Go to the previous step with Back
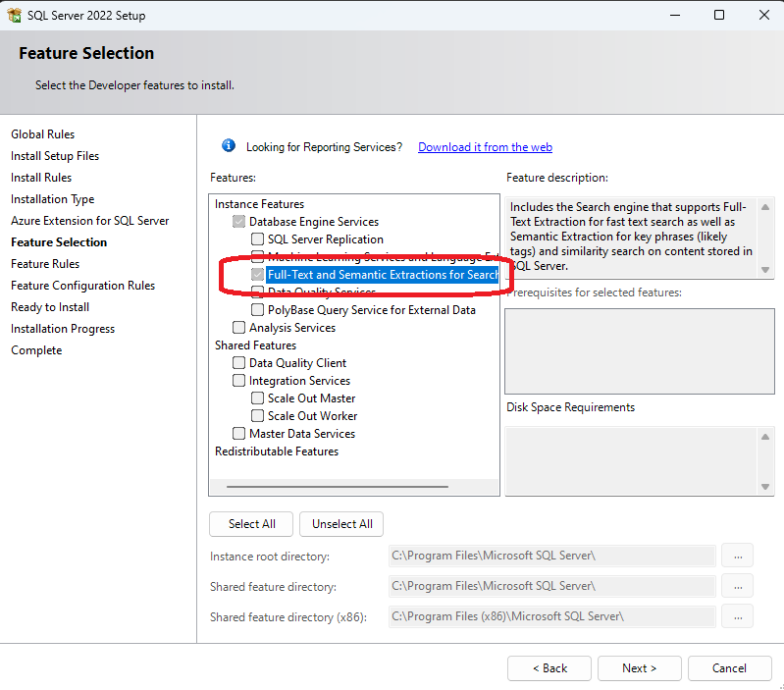784x690 pixels. [549, 668]
